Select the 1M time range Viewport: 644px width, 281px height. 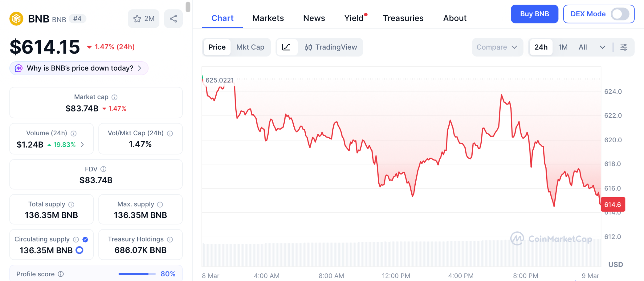tap(563, 47)
